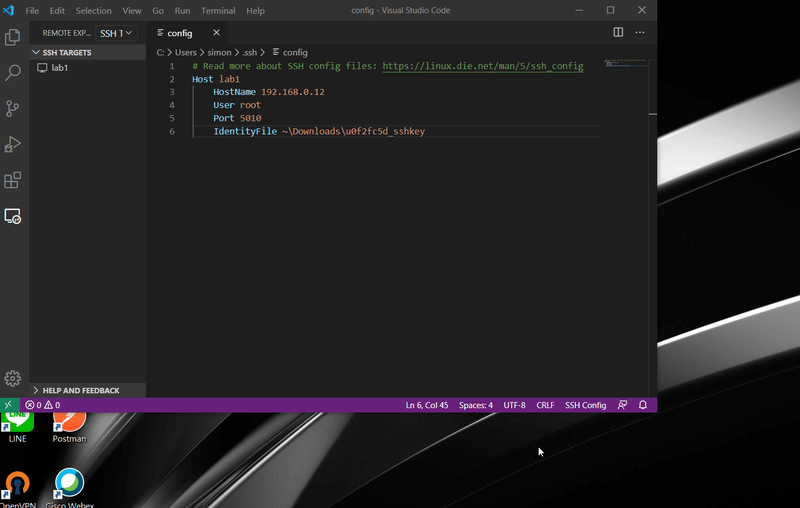Open the Run menu
This screenshot has width=800, height=508.
click(182, 11)
